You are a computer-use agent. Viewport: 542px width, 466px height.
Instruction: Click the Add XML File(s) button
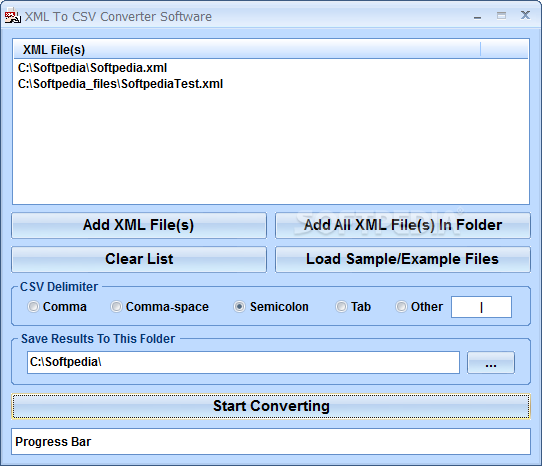click(139, 225)
